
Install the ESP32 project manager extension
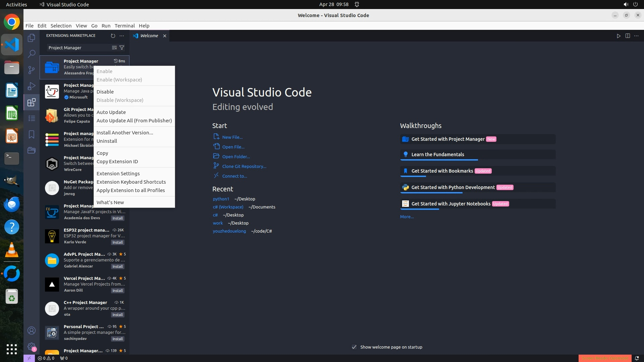point(117,242)
